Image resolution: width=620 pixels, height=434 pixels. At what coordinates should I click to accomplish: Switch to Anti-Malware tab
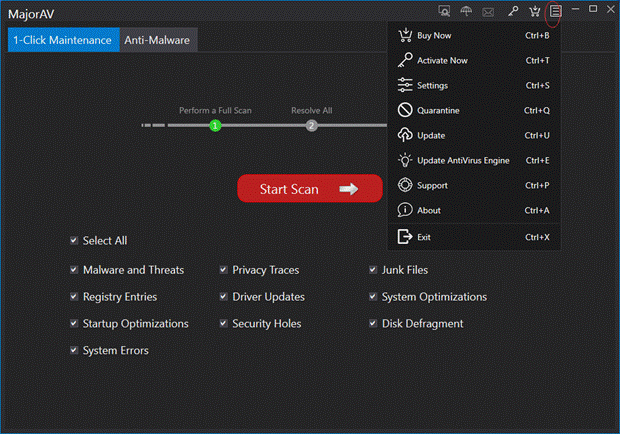click(x=158, y=40)
